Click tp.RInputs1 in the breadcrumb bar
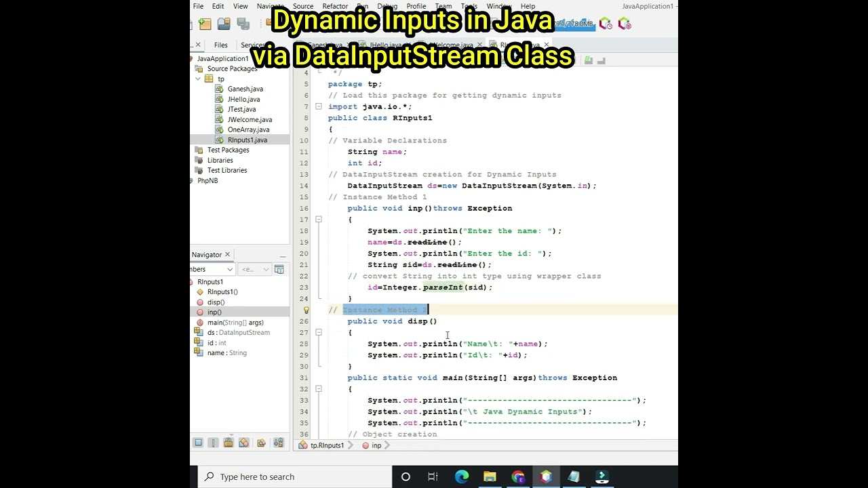The height and width of the screenshot is (488, 868). pyautogui.click(x=327, y=445)
